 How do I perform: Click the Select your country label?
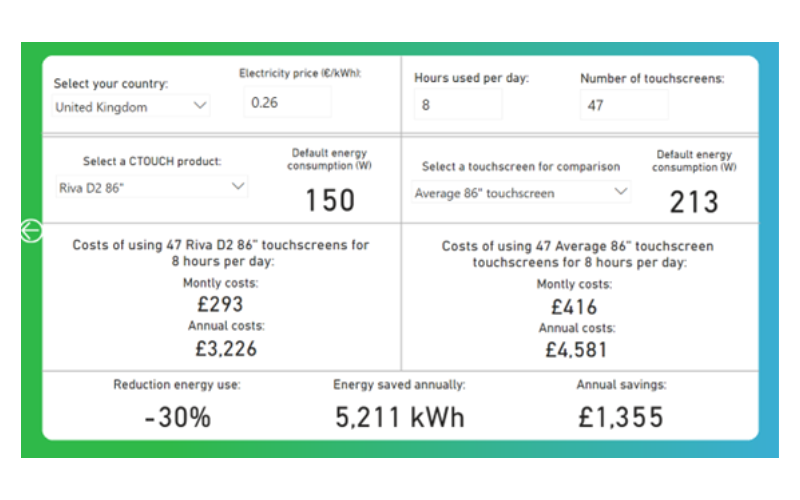[111, 83]
